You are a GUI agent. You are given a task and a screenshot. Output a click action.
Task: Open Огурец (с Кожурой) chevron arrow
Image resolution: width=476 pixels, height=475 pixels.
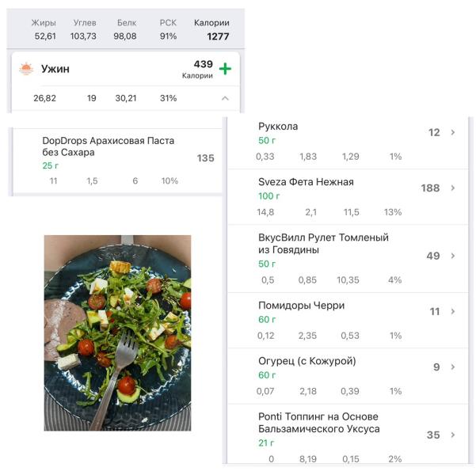click(452, 367)
